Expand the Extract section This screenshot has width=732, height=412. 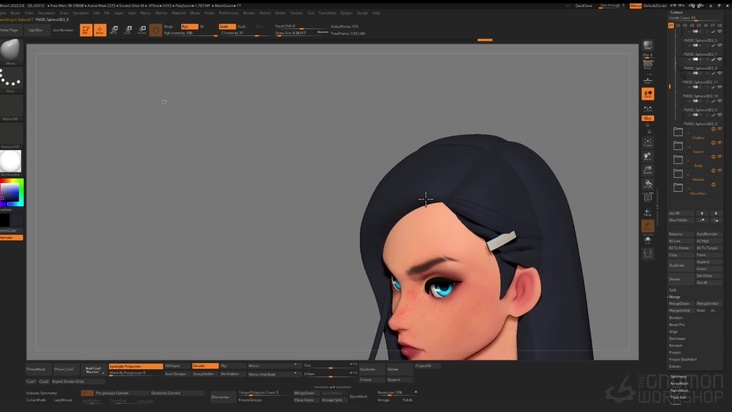pos(675,366)
